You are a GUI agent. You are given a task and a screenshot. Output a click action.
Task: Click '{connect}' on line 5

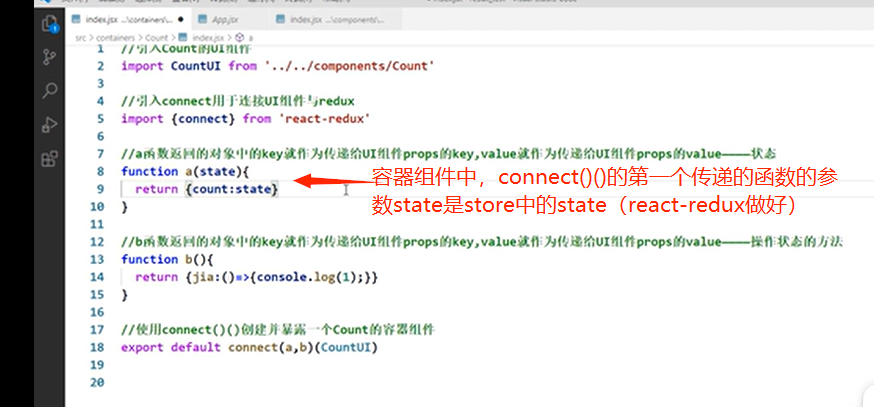pos(203,119)
